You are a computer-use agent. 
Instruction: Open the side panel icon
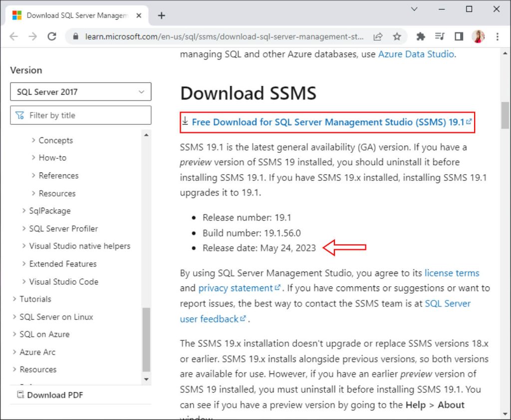click(458, 36)
